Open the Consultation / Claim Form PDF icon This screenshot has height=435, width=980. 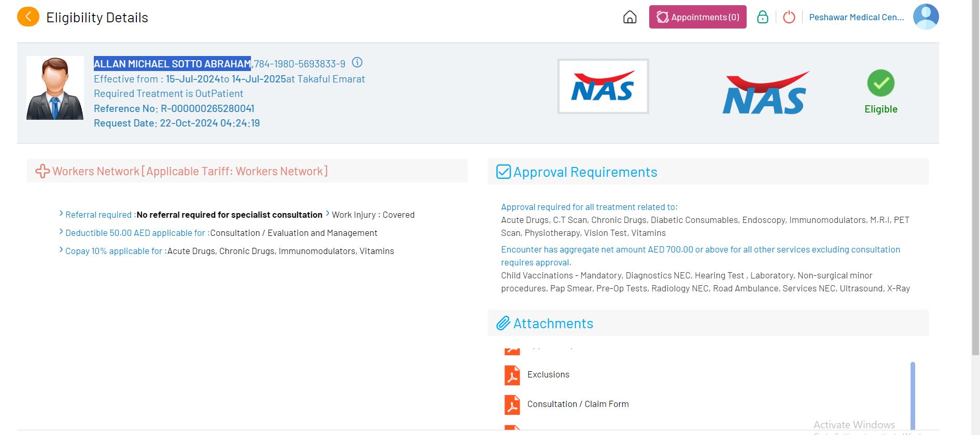(x=512, y=404)
